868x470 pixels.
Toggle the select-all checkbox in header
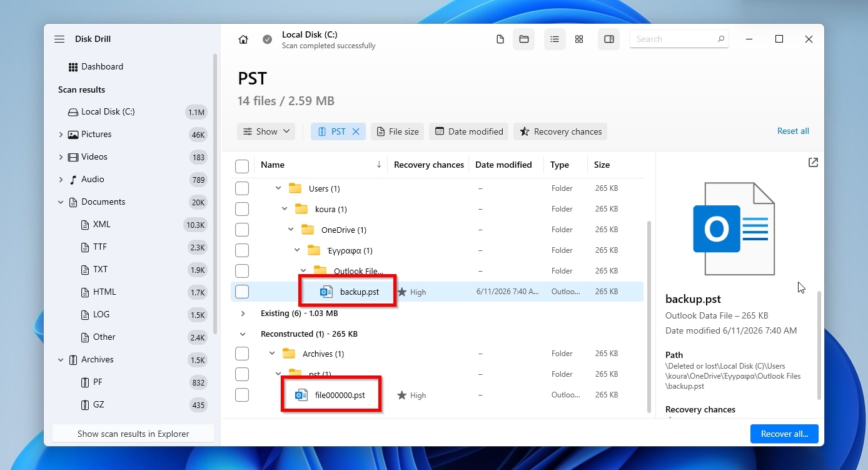tap(242, 166)
